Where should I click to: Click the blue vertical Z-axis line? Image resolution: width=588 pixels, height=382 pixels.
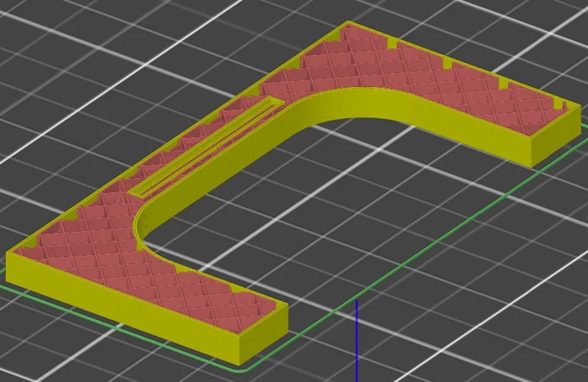357,340
